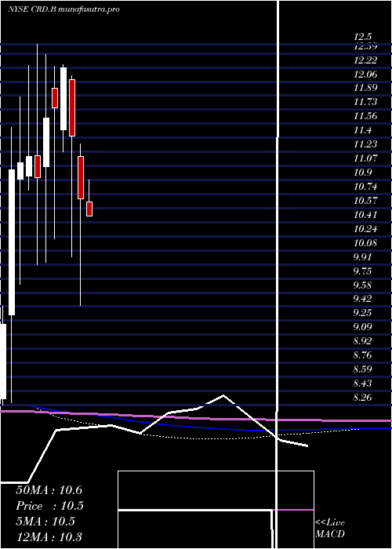The width and height of the screenshot is (392, 549).
Task: Select the 10.41 price axis value
Action: (365, 215)
